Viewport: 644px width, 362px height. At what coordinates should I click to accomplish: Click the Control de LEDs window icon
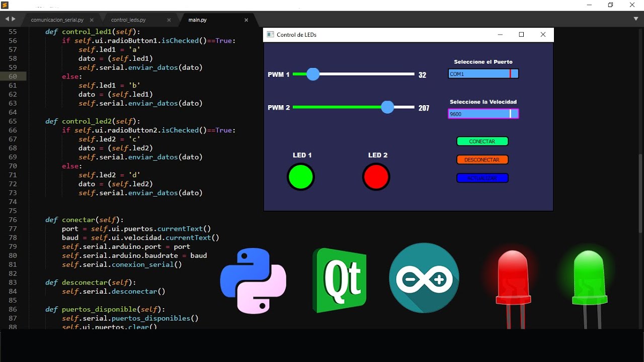click(x=270, y=35)
